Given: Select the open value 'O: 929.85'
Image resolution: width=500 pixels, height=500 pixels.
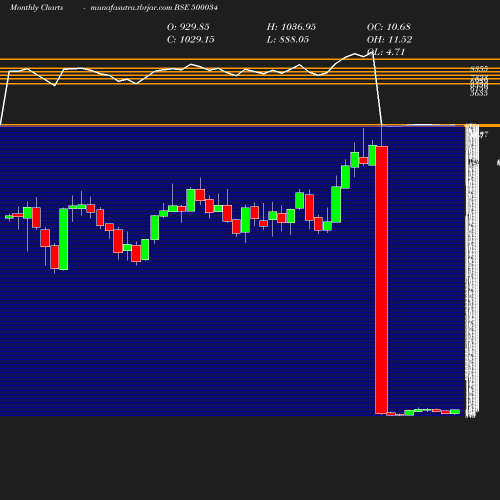Looking at the screenshot, I should coord(188,27).
